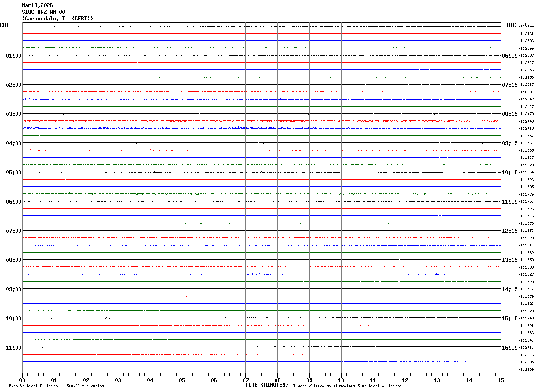Click the 06:15 UTC time label
The width and height of the screenshot is (536, 392).
pos(509,56)
